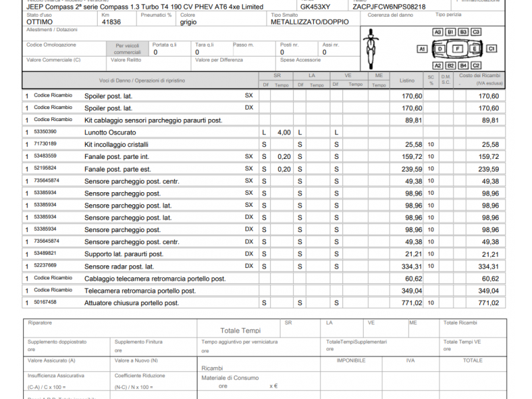Click 'Tempo aggiuntivo per verniciatura' label
532x399 pixels.
239,342
